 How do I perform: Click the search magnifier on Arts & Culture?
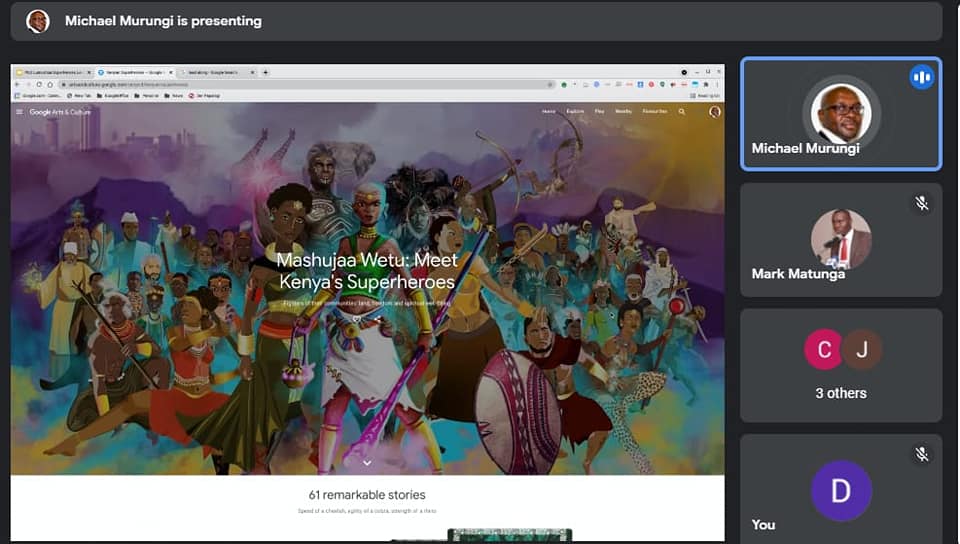tap(682, 112)
